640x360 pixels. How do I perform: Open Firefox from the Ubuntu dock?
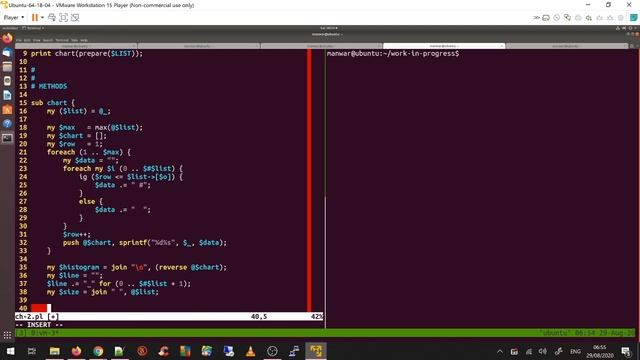pos(7,39)
